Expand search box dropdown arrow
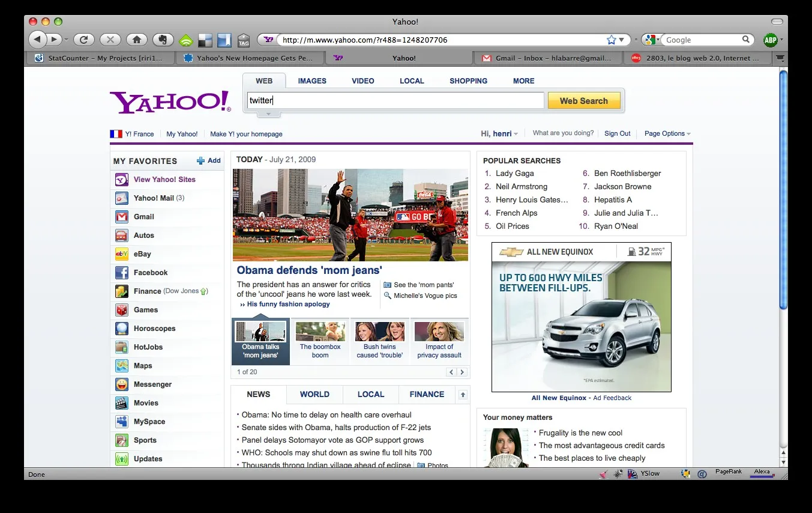 point(269,114)
